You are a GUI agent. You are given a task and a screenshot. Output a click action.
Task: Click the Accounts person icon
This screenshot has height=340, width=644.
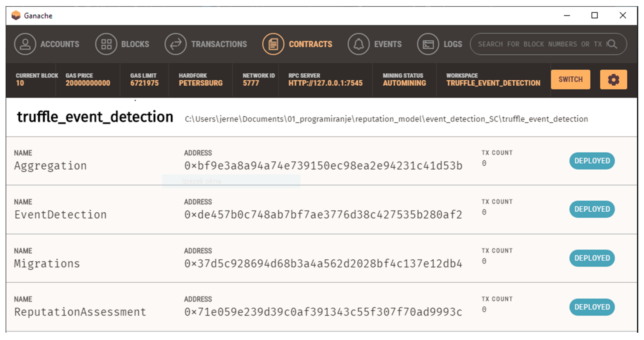coord(25,44)
